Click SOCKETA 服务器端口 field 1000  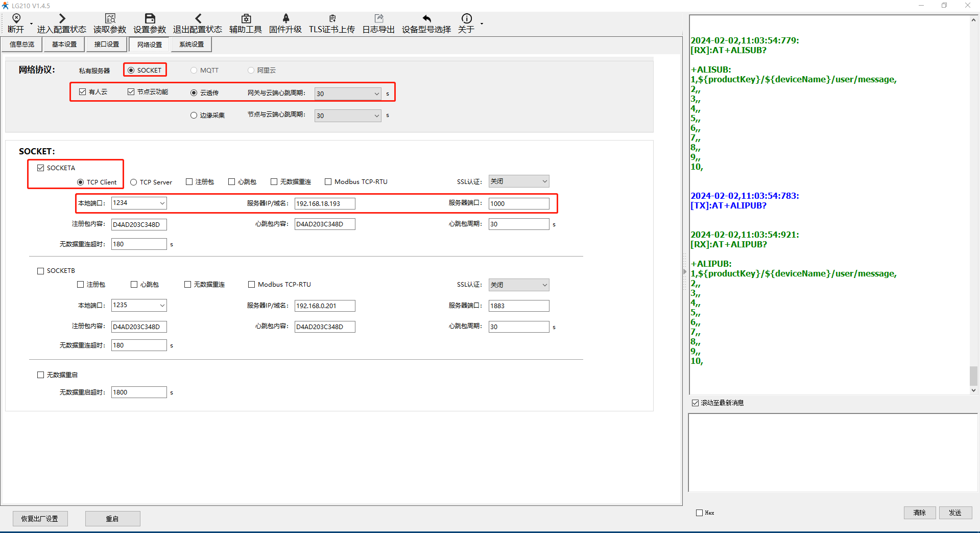click(x=519, y=203)
